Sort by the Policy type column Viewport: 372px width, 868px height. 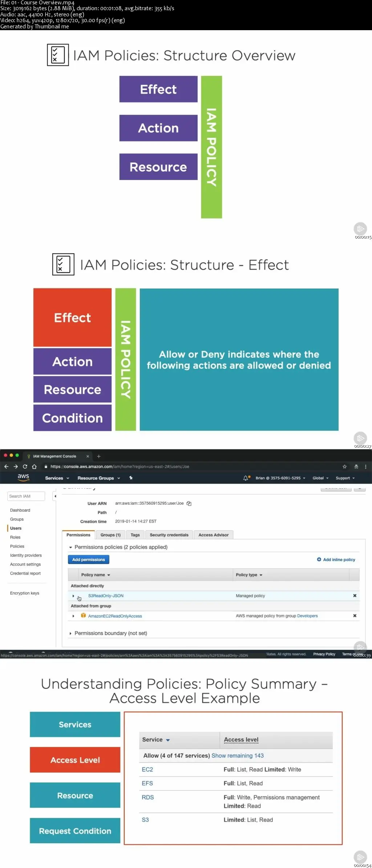(x=249, y=575)
